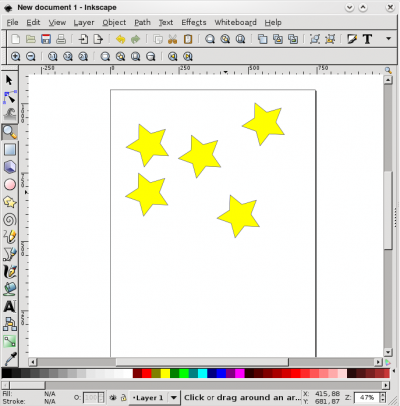Image resolution: width=400 pixels, height=406 pixels.
Task: Choose the 3D box tool
Action: (9, 167)
